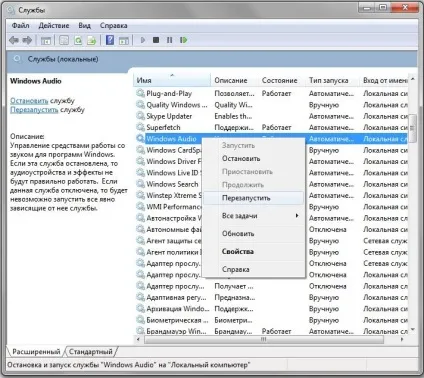This screenshot has height=378, width=424.
Task: Click the horizontal scrollbar right arrow
Action: 402,339
